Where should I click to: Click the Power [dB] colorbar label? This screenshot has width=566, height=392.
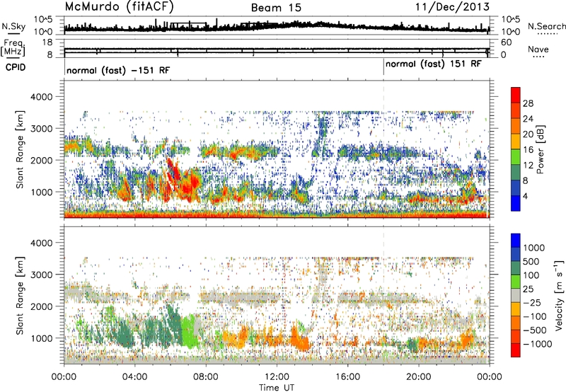click(540, 149)
